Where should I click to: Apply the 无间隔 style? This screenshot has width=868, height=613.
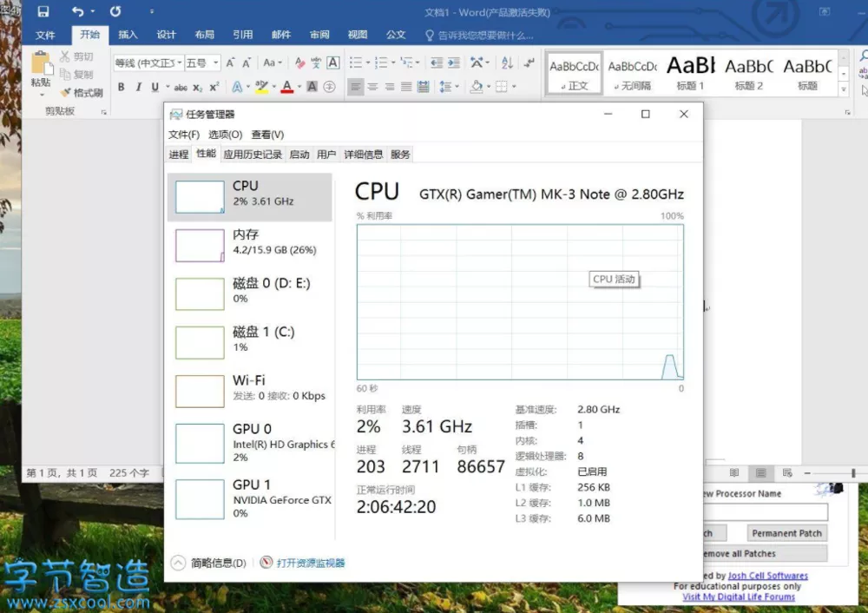[x=632, y=73]
